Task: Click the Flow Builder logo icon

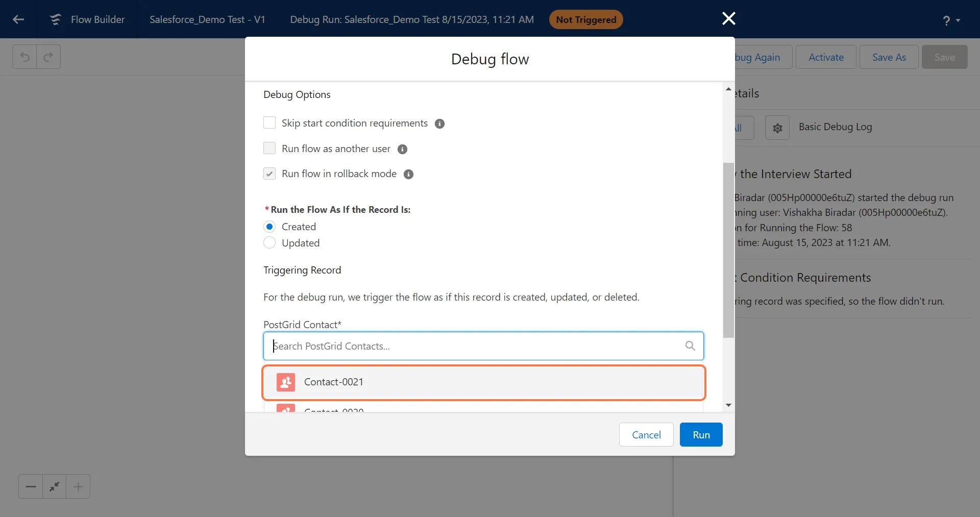Action: (55, 19)
